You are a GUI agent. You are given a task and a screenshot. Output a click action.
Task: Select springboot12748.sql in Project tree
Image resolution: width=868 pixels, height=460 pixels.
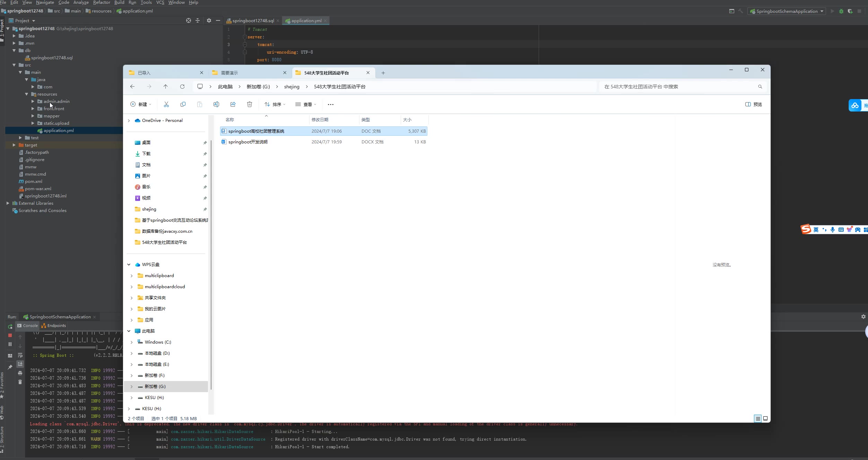click(x=52, y=58)
